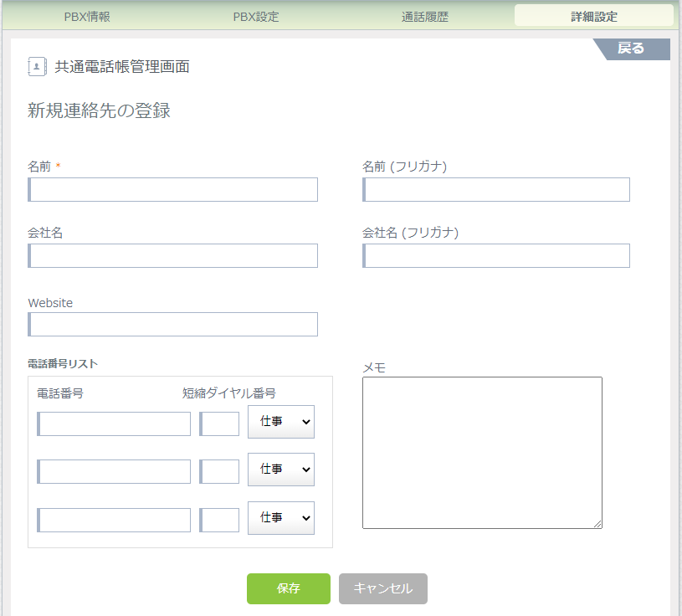
Task: Grab the メモ textarea resize handle
Action: (597, 524)
